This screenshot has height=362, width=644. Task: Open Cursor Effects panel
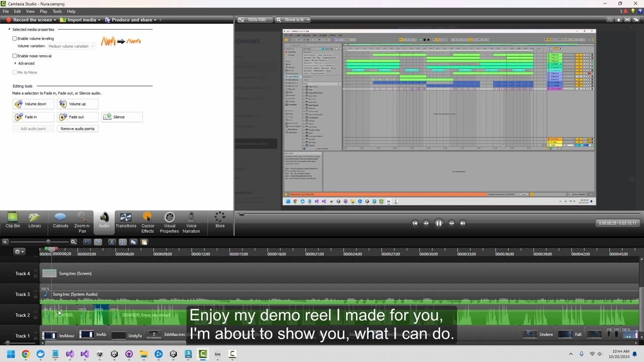(147, 222)
